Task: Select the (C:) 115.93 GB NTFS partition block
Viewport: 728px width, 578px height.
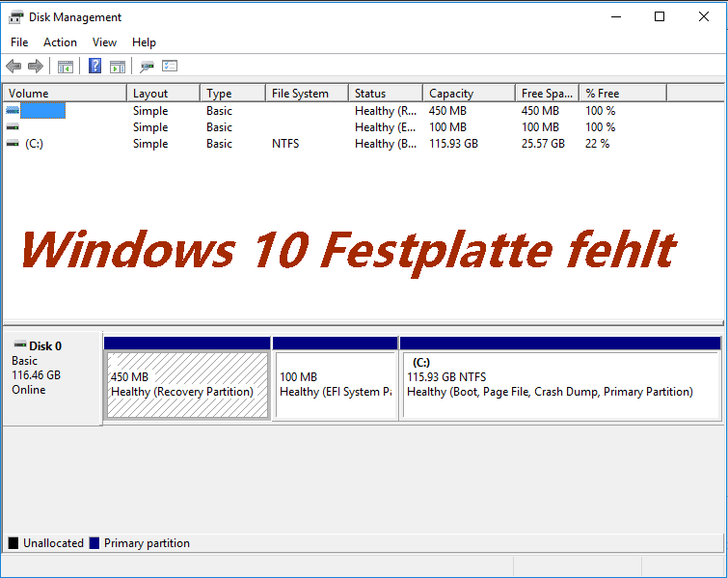Action: (x=561, y=385)
